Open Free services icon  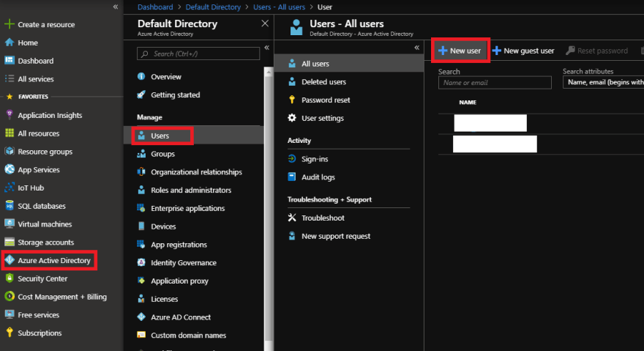pos(9,314)
